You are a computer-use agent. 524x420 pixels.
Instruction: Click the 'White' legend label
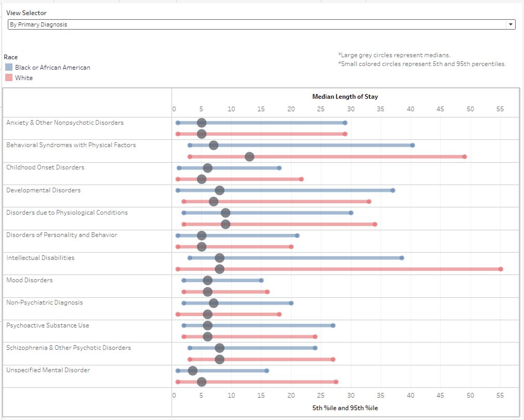pos(24,78)
